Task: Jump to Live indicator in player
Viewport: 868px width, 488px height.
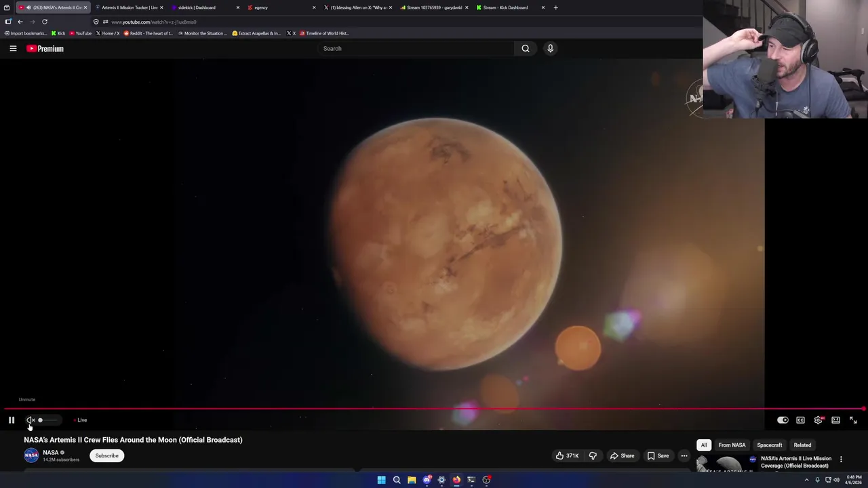Action: point(81,420)
